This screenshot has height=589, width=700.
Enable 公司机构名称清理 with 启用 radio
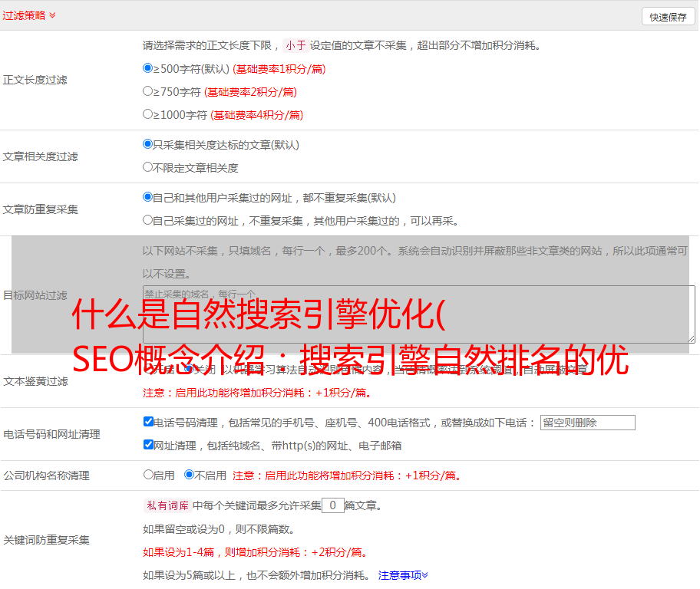tap(149, 475)
